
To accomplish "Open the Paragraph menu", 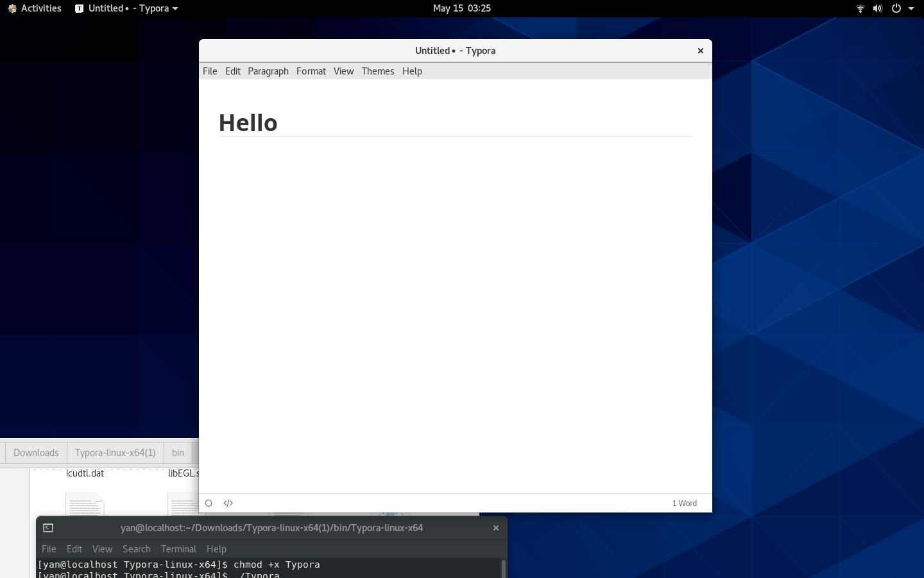I will tap(268, 71).
